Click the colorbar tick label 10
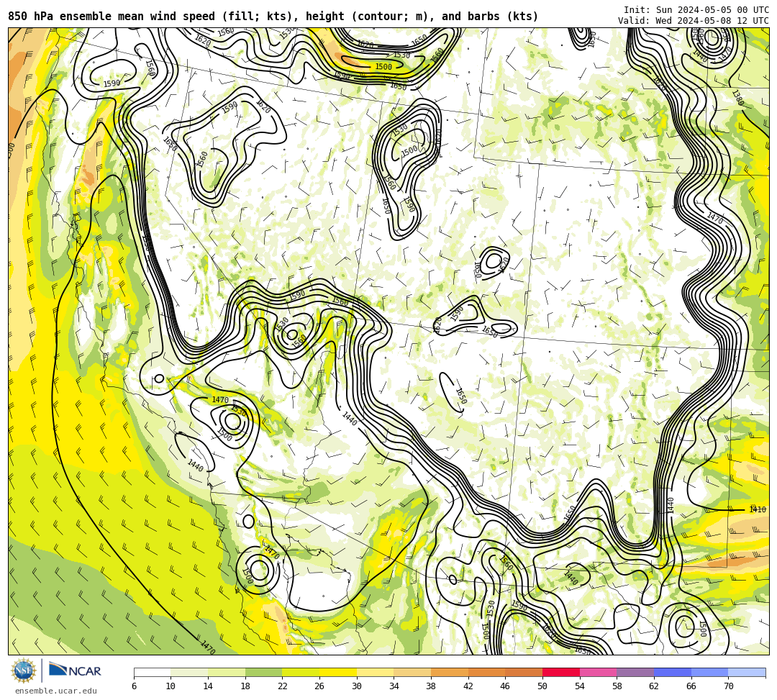777x700 pixels. (171, 686)
